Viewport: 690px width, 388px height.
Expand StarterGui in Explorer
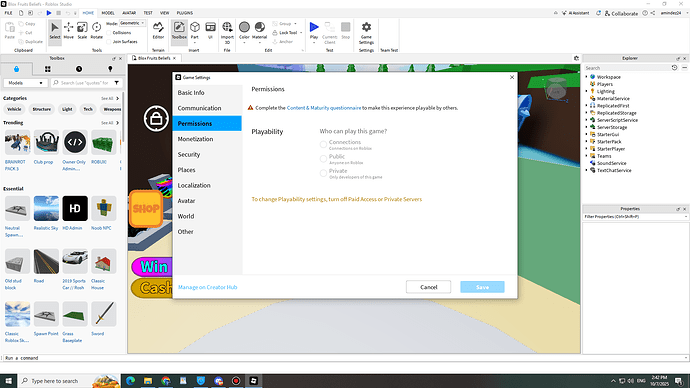pyautogui.click(x=587, y=134)
